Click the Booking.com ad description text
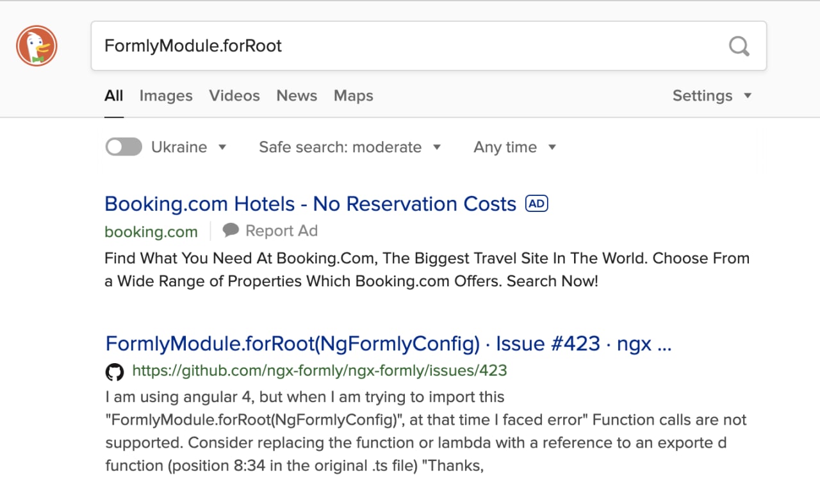This screenshot has height=504, width=820. coord(427,270)
